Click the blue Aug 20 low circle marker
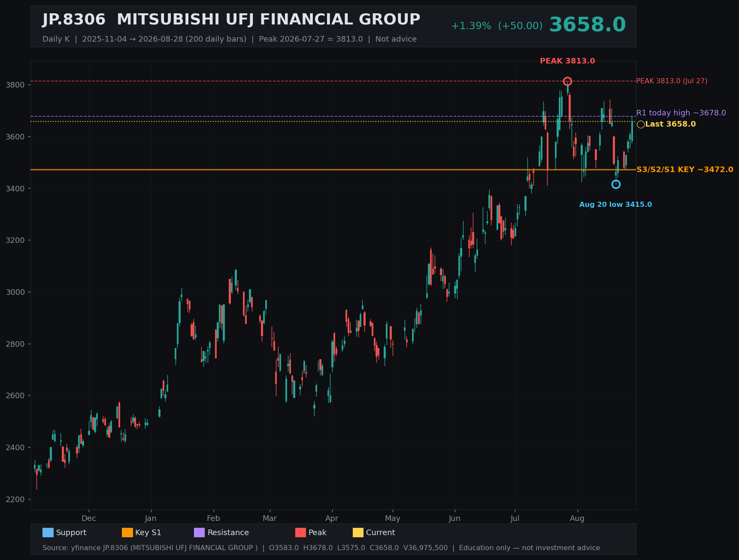739x560 pixels. (616, 184)
